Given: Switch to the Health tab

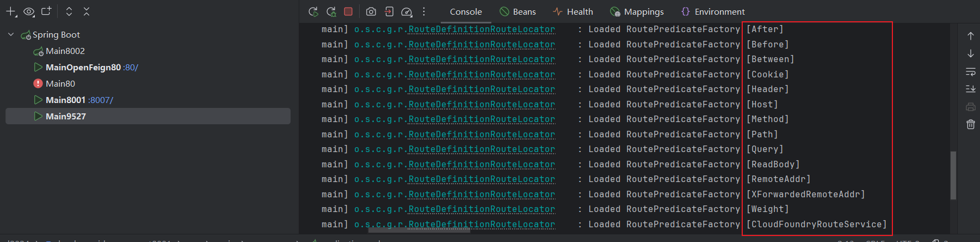Looking at the screenshot, I should pyautogui.click(x=573, y=11).
